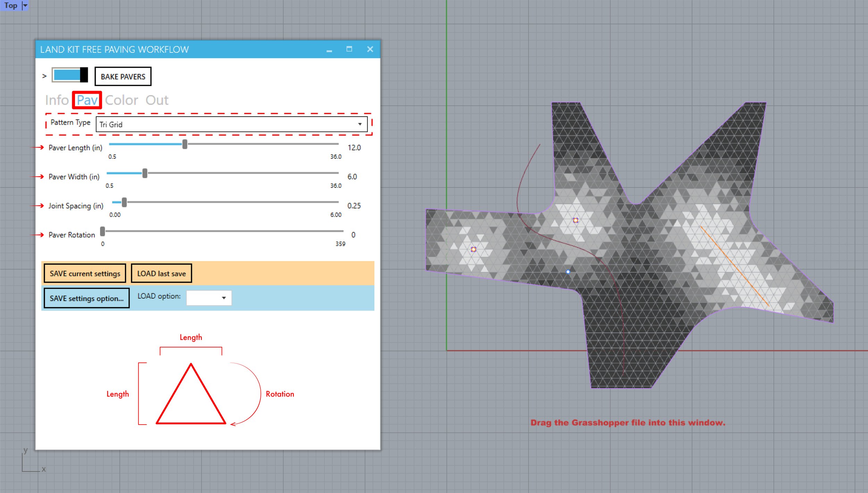
Task: Select the Pav tab
Action: click(x=87, y=100)
